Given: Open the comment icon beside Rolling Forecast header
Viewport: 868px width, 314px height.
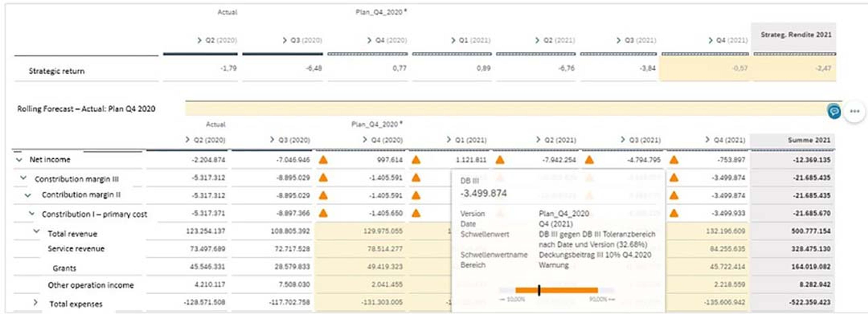Looking at the screenshot, I should (x=834, y=111).
